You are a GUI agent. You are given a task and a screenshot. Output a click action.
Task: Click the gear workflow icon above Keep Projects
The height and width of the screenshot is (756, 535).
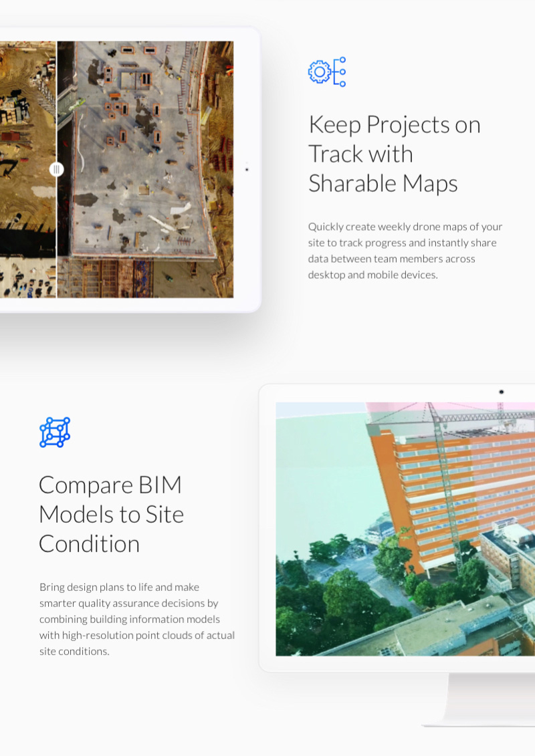327,72
